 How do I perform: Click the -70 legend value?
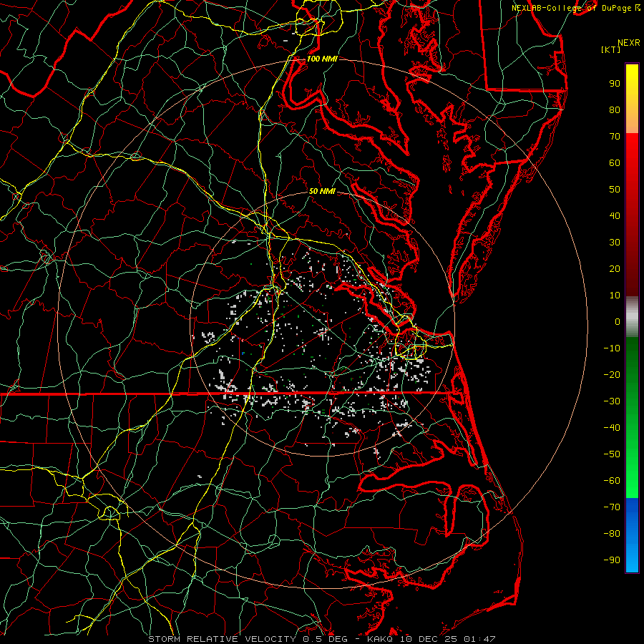[x=612, y=507]
